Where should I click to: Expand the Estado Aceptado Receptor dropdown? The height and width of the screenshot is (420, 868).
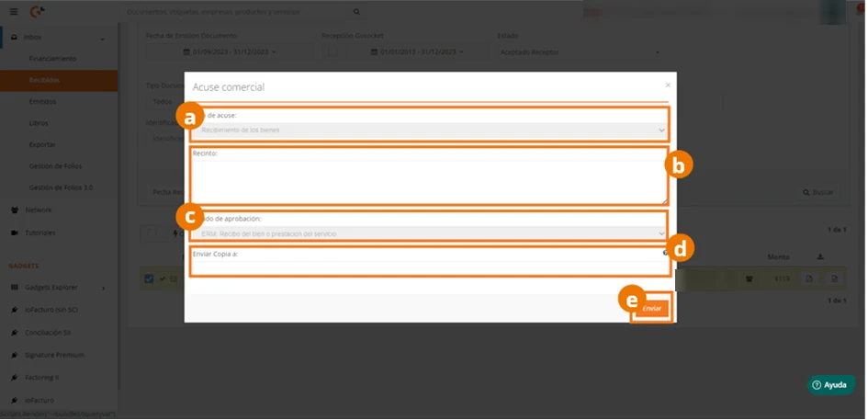pyautogui.click(x=581, y=52)
